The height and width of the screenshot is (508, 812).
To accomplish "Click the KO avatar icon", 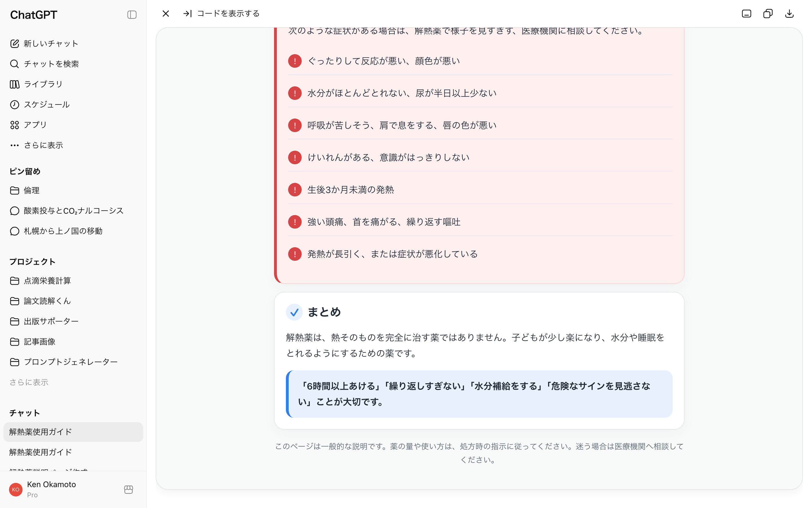I will click(16, 490).
